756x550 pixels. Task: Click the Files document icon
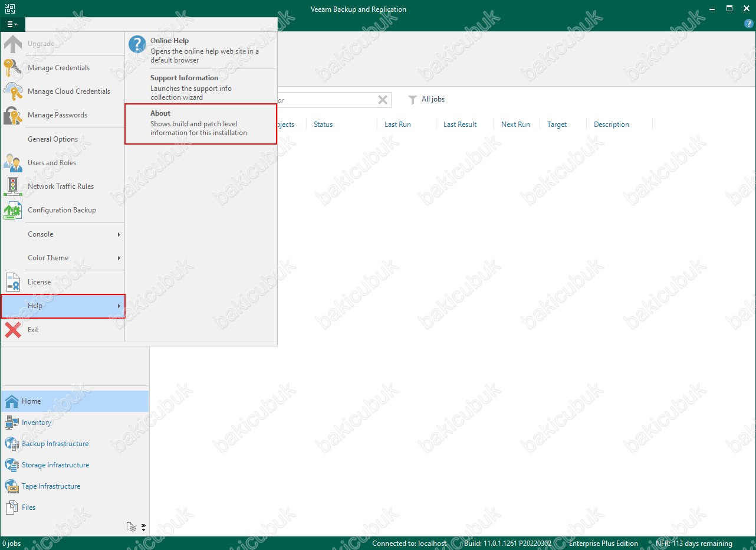[x=12, y=508]
